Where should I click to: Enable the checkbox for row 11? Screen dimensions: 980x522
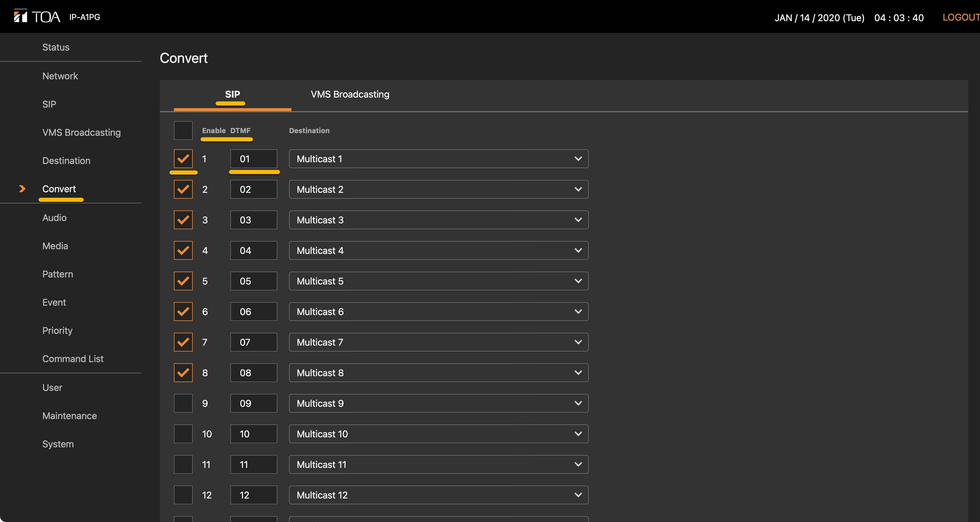click(183, 464)
